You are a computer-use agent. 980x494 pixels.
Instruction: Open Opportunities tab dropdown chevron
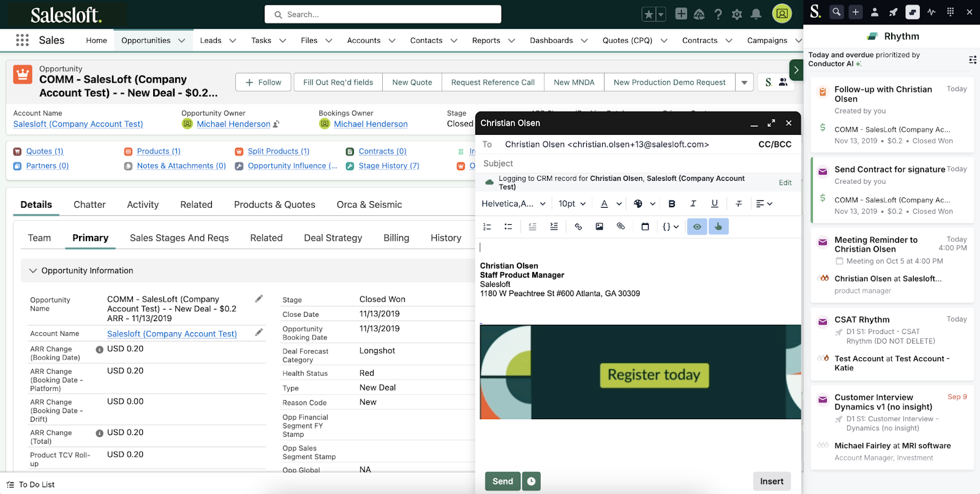click(181, 40)
